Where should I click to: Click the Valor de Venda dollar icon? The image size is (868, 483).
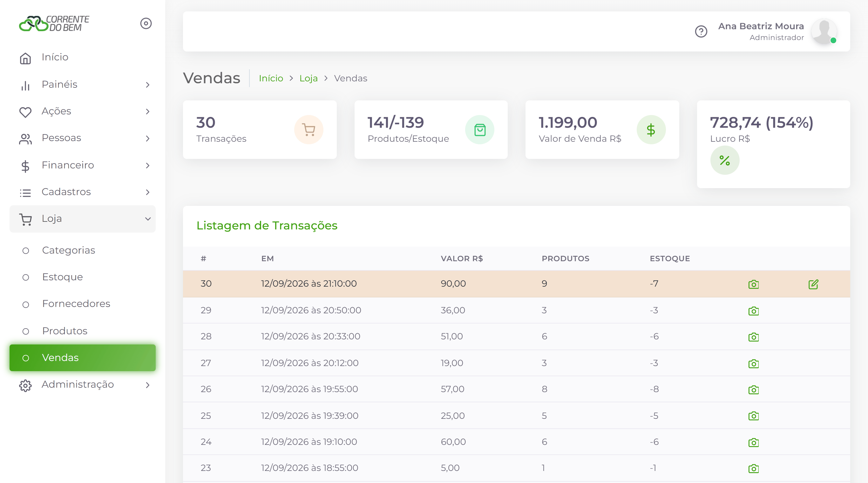pos(651,130)
